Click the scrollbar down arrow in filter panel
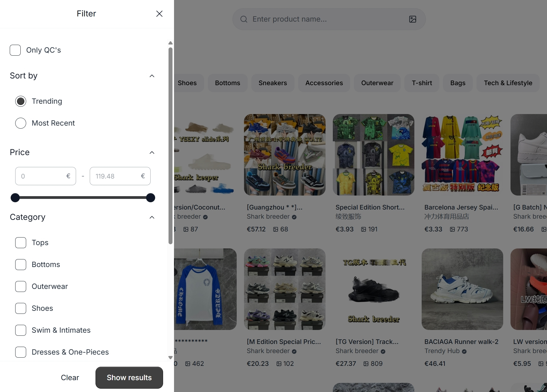Screen dimensions: 547x392 pyautogui.click(x=171, y=358)
